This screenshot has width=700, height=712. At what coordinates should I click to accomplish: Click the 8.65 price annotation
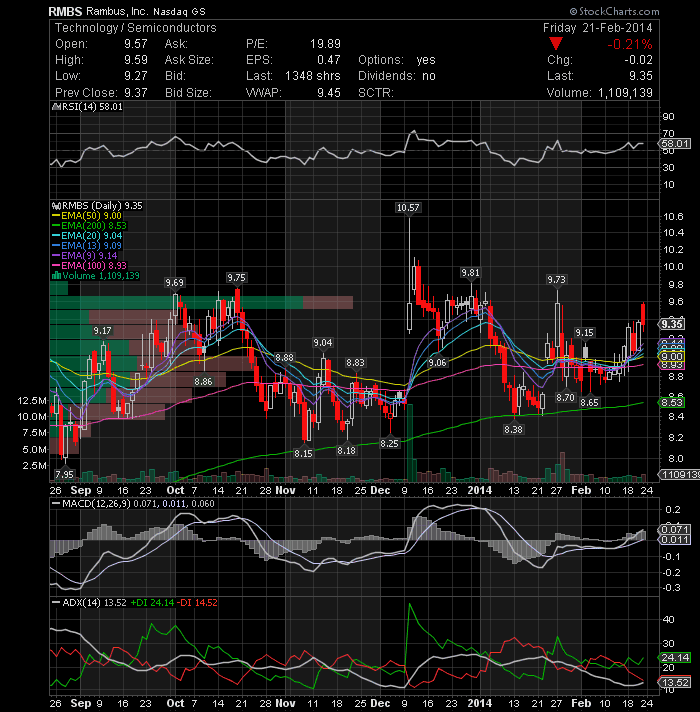[x=589, y=402]
